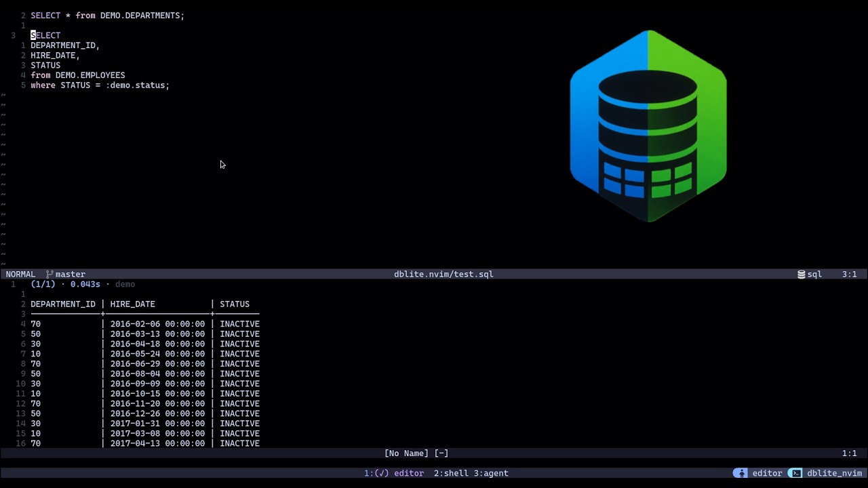Click the dblite_nvim label in tmux bar
Image resolution: width=868 pixels, height=488 pixels.
point(834,473)
